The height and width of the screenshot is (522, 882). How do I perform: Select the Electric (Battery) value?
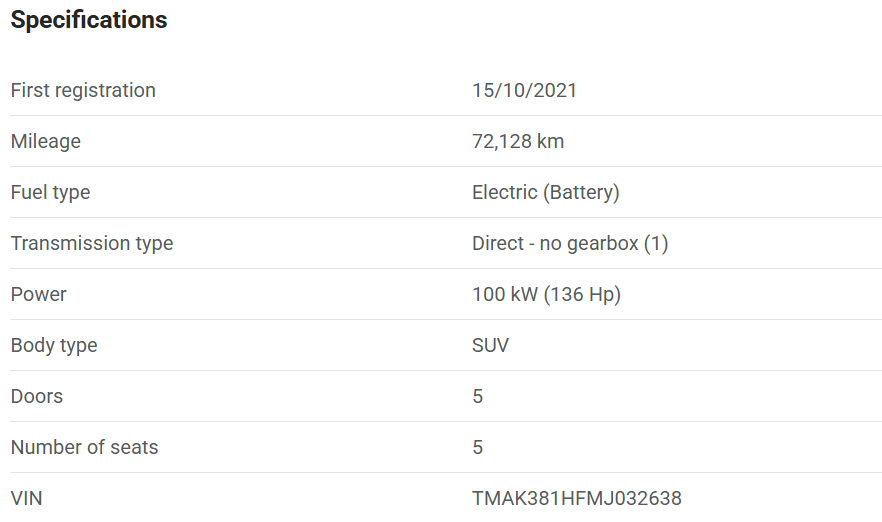click(545, 192)
